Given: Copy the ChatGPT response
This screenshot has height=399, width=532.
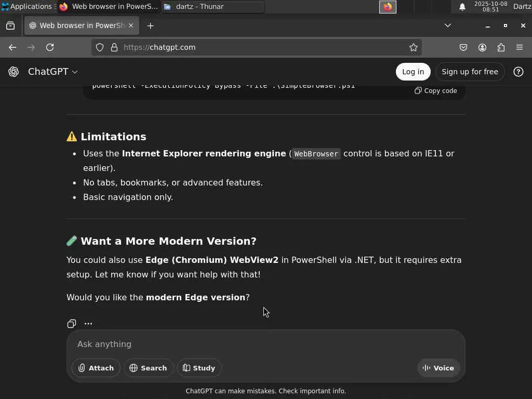Looking at the screenshot, I should (72, 323).
